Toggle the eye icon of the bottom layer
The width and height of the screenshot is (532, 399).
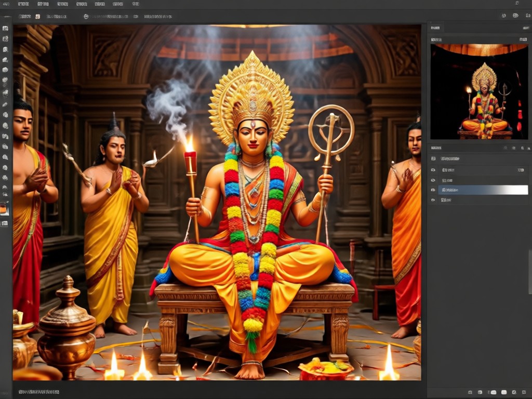tap(433, 200)
